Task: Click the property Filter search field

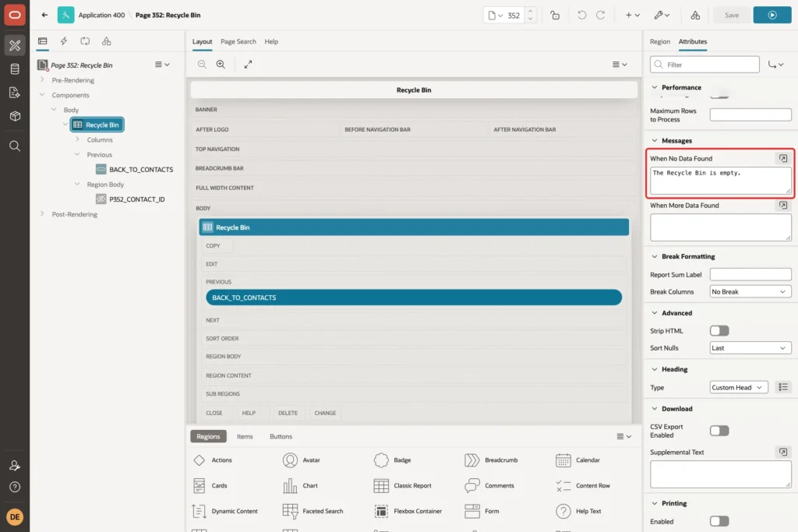Action: click(704, 65)
